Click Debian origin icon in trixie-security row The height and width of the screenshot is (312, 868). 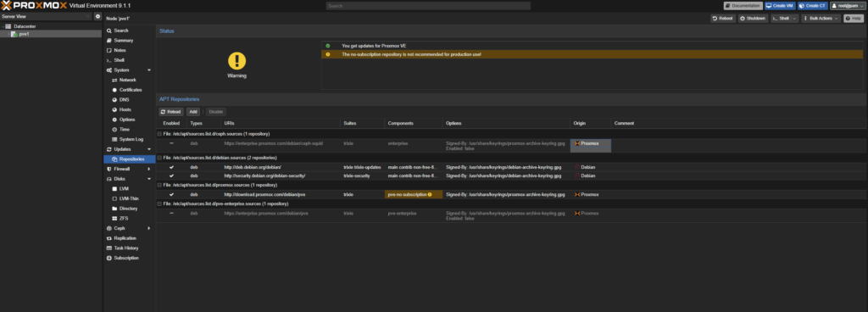tap(577, 175)
